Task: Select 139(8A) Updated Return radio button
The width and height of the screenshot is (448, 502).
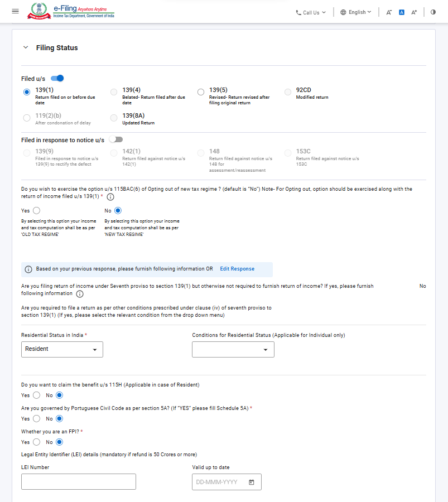Action: pos(114,118)
